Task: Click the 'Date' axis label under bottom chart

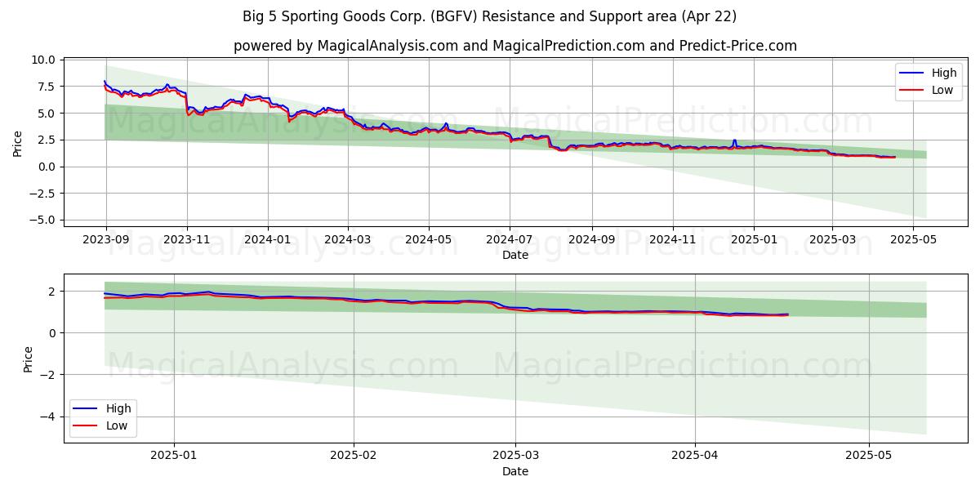Action: pos(515,472)
